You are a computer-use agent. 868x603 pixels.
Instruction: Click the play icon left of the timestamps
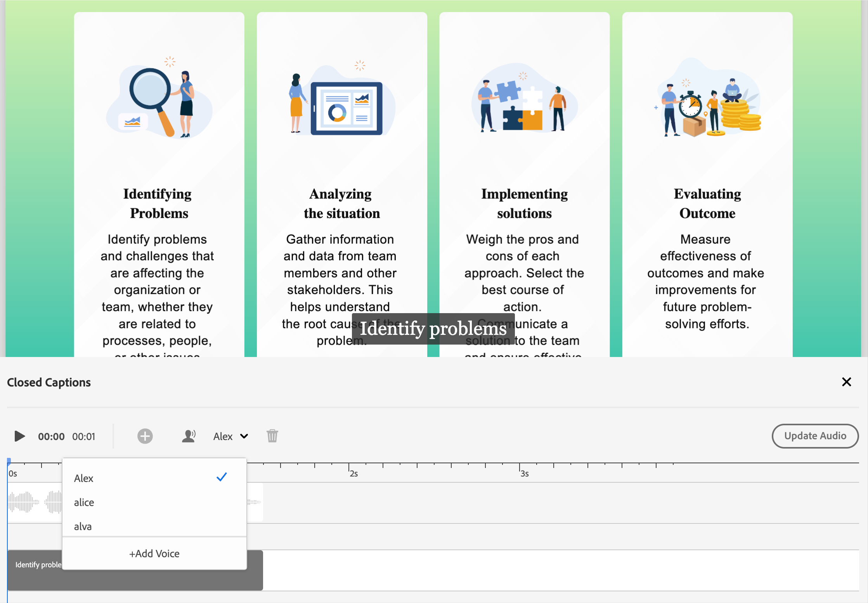point(19,436)
